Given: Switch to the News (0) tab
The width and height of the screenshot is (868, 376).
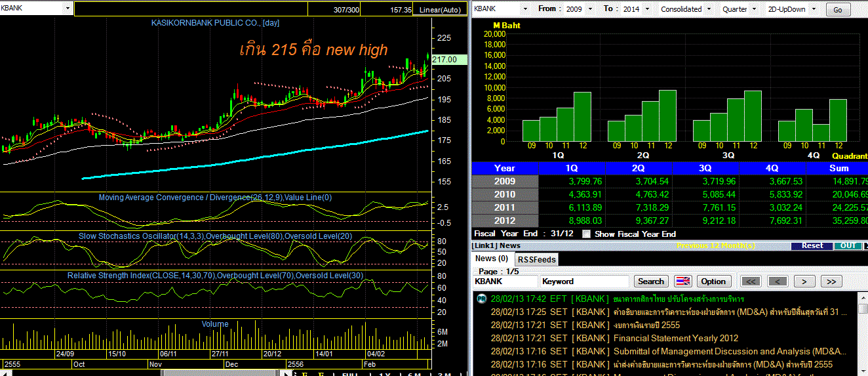Looking at the screenshot, I should (x=492, y=259).
